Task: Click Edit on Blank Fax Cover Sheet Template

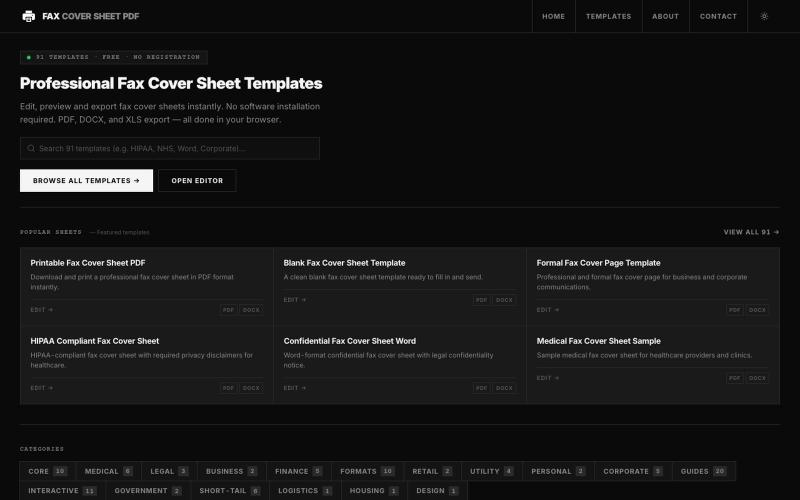Action: tap(295, 300)
